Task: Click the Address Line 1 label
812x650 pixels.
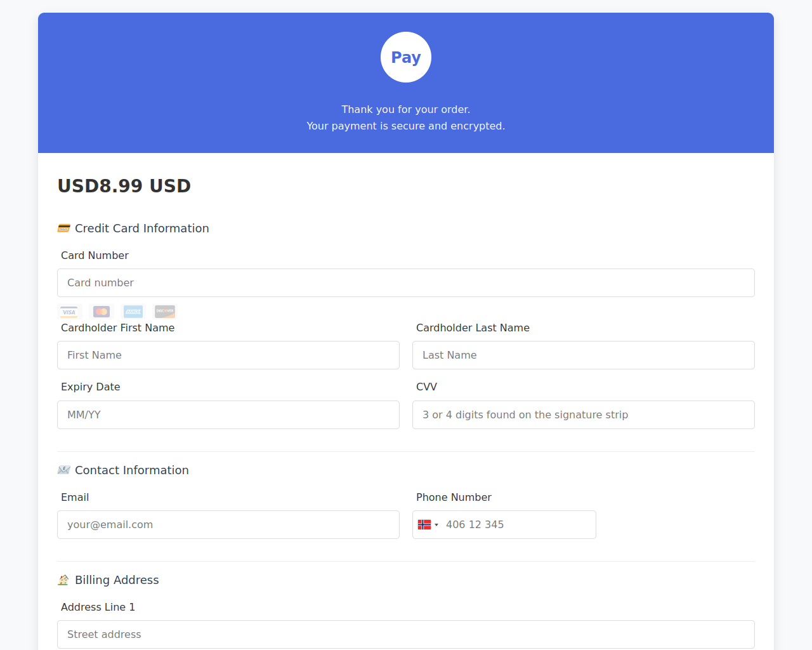Action: coord(98,607)
